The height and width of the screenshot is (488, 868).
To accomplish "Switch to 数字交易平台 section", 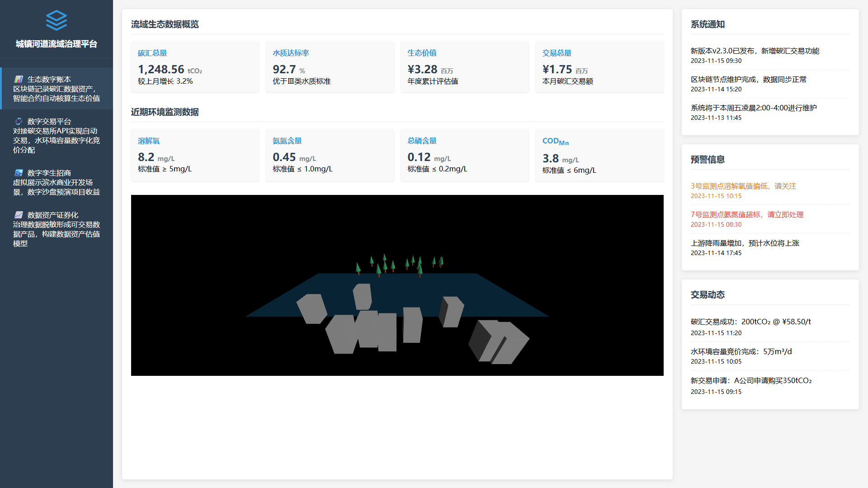I will pyautogui.click(x=57, y=135).
